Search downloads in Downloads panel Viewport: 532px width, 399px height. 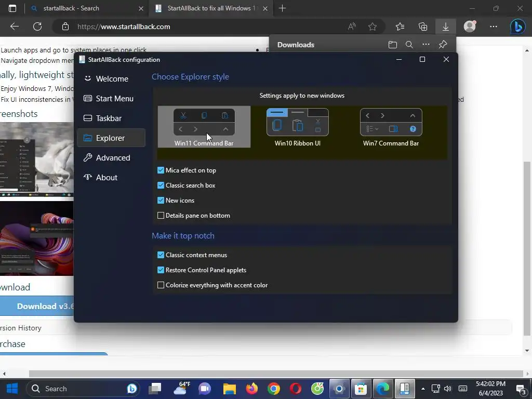pyautogui.click(x=409, y=45)
